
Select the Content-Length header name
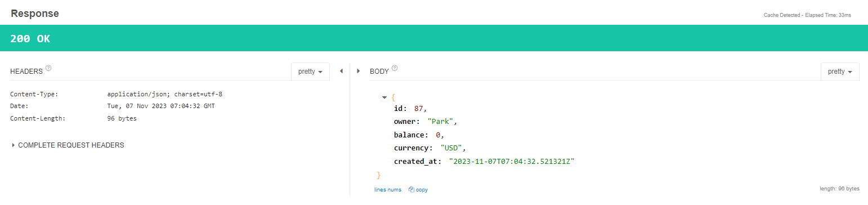(x=38, y=118)
